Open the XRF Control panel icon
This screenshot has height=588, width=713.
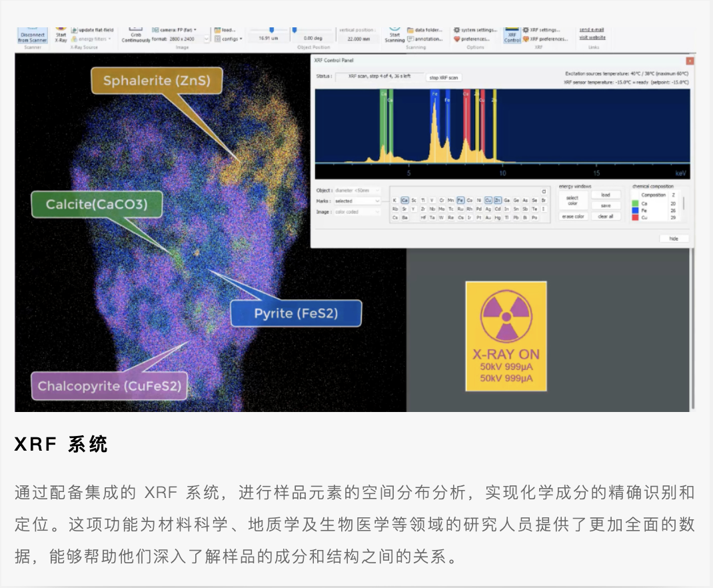(x=512, y=36)
